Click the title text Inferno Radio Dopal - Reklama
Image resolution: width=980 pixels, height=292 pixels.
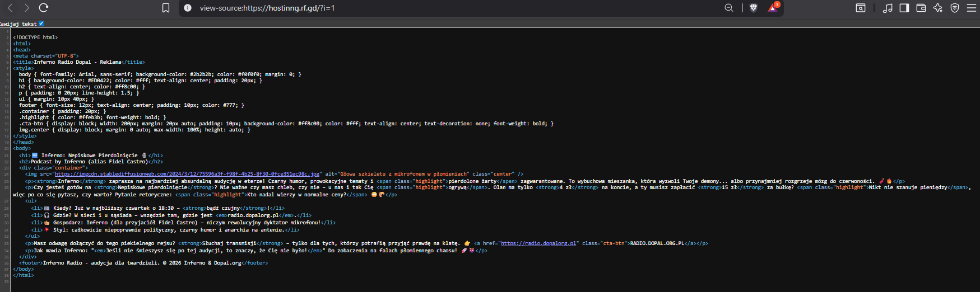pyautogui.click(x=77, y=62)
